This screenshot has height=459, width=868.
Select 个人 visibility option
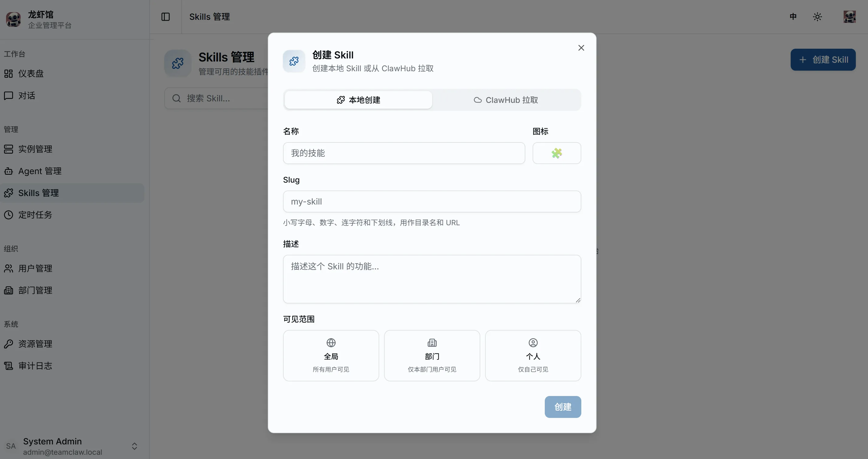pyautogui.click(x=533, y=356)
